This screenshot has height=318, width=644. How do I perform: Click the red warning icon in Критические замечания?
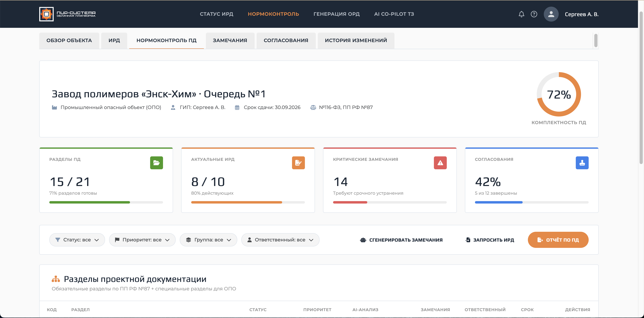click(x=440, y=163)
